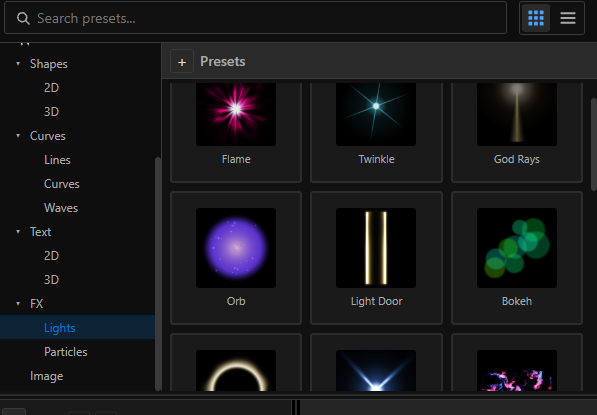The height and width of the screenshot is (415, 597).
Task: Add a new preset with plus button
Action: click(182, 62)
